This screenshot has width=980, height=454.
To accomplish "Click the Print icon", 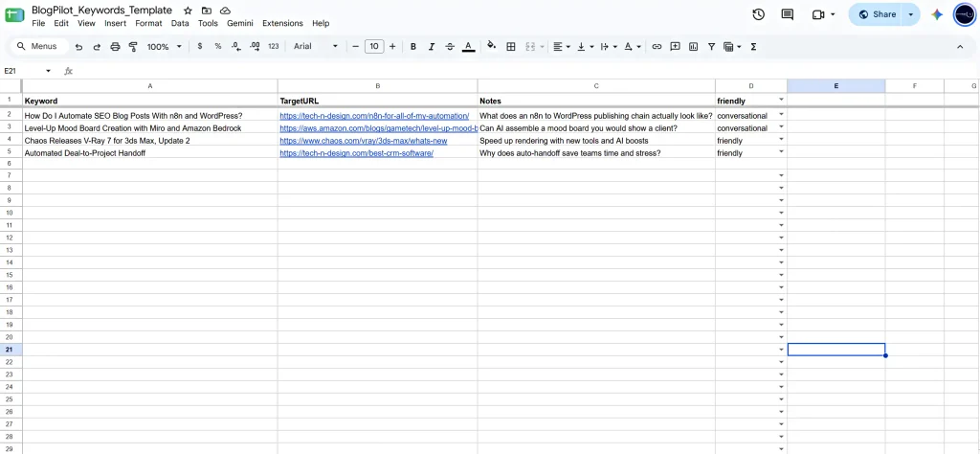I will click(x=115, y=47).
